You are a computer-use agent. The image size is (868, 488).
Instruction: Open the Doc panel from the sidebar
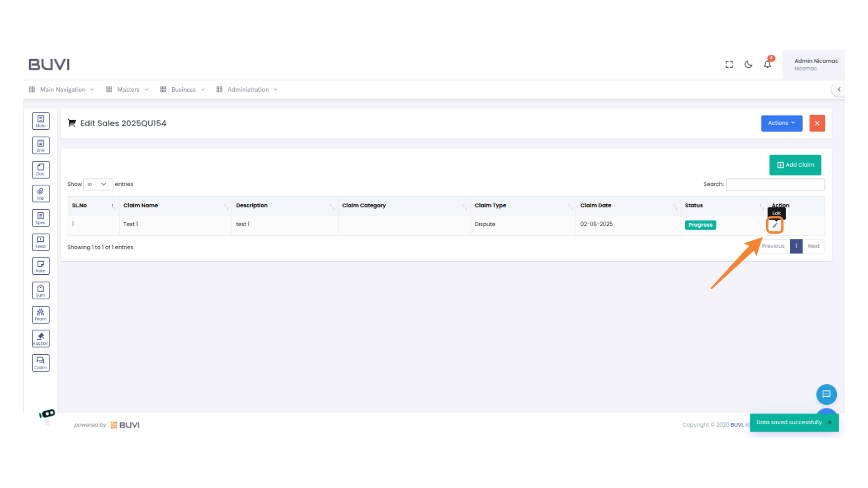pyautogui.click(x=41, y=169)
